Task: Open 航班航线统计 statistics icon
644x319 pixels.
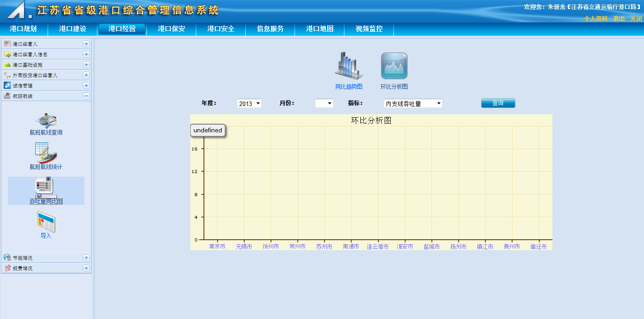Action: pos(46,153)
